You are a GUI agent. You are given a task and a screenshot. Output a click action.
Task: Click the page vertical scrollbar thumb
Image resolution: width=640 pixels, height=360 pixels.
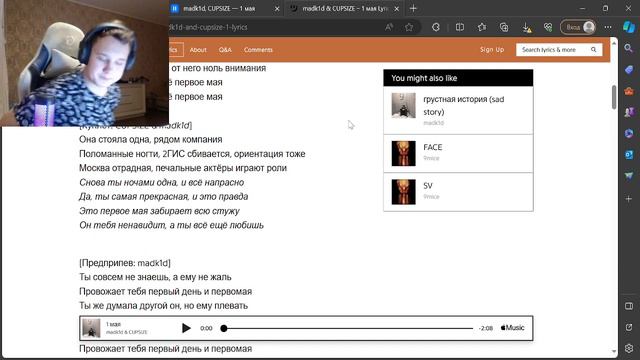click(614, 97)
